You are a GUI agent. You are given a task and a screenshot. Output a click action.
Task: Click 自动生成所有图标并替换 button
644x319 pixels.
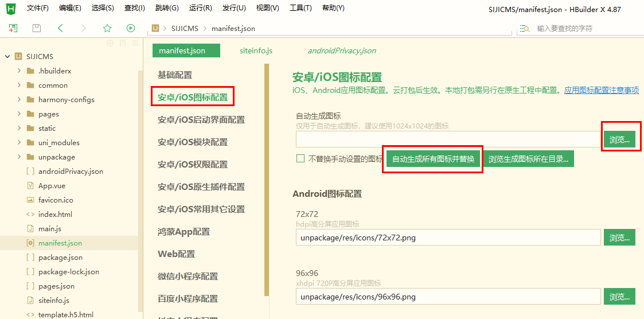[x=433, y=159]
